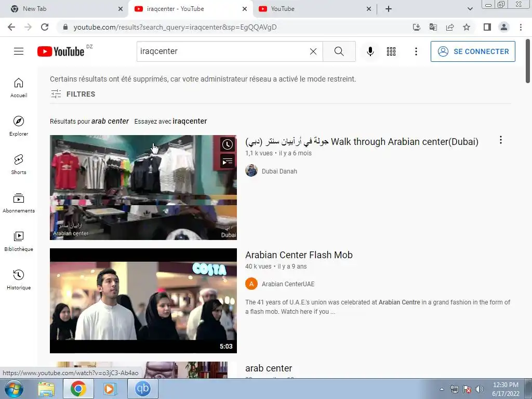Open the YouTube hamburger guide menu
Image resolution: width=532 pixels, height=399 pixels.
(x=19, y=51)
